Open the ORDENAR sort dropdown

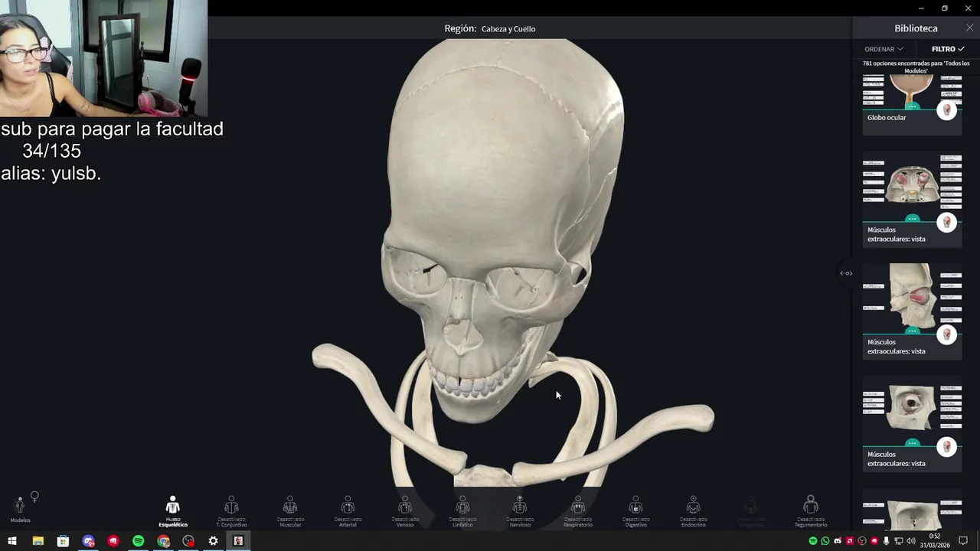coord(884,49)
